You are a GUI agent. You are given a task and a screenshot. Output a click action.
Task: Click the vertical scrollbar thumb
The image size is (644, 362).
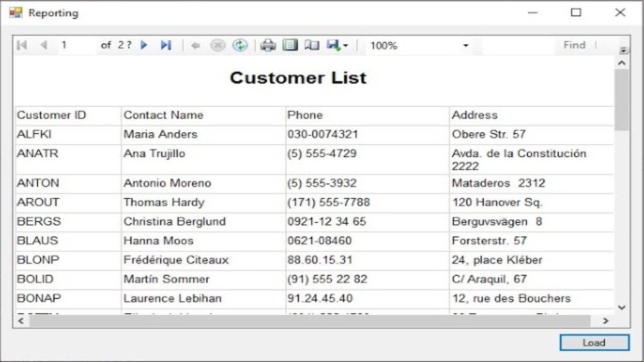click(622, 100)
